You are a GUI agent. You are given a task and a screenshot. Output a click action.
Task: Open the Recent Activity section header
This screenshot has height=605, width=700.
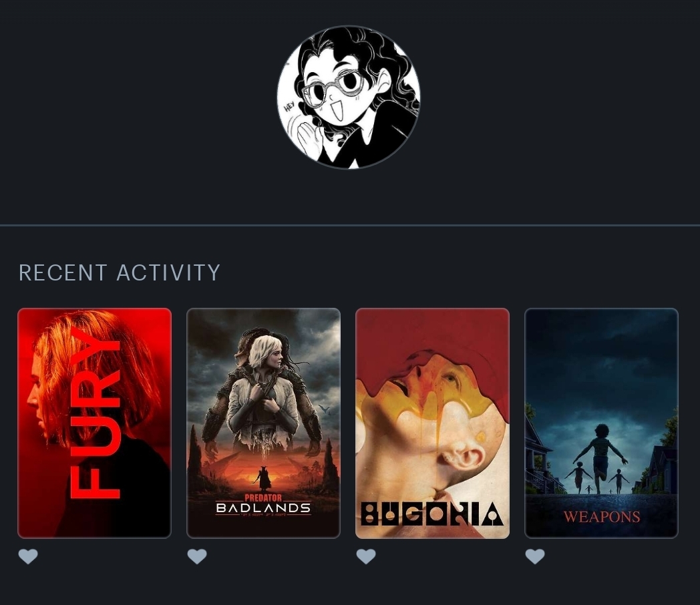(119, 272)
